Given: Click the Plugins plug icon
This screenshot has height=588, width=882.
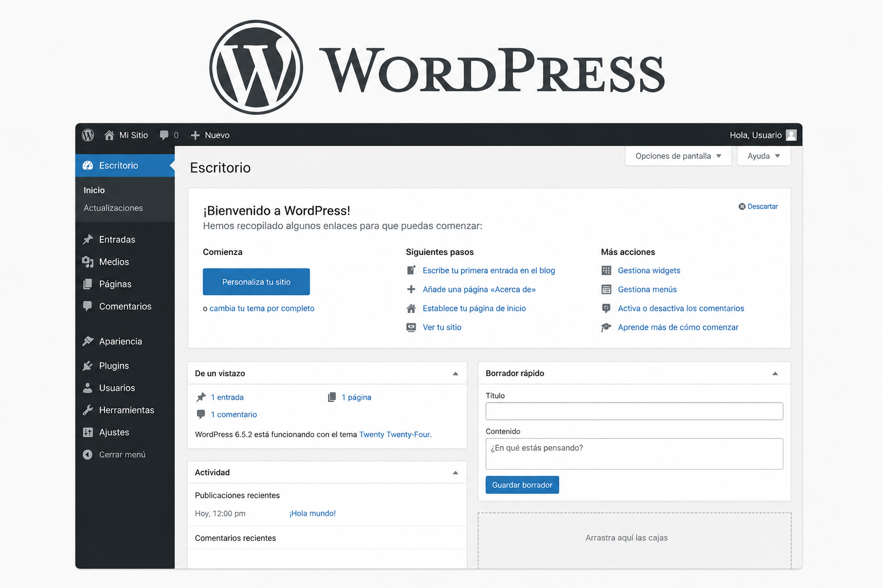Looking at the screenshot, I should (x=88, y=366).
